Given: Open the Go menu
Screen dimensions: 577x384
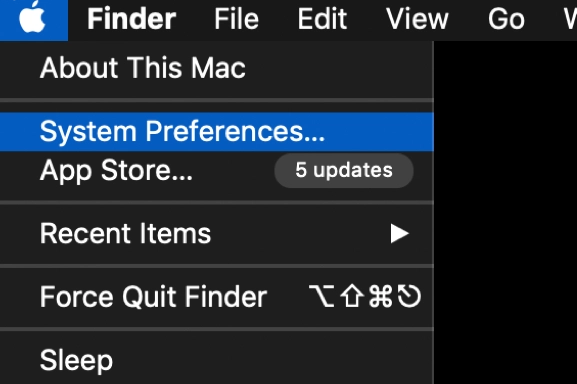Looking at the screenshot, I should [506, 19].
